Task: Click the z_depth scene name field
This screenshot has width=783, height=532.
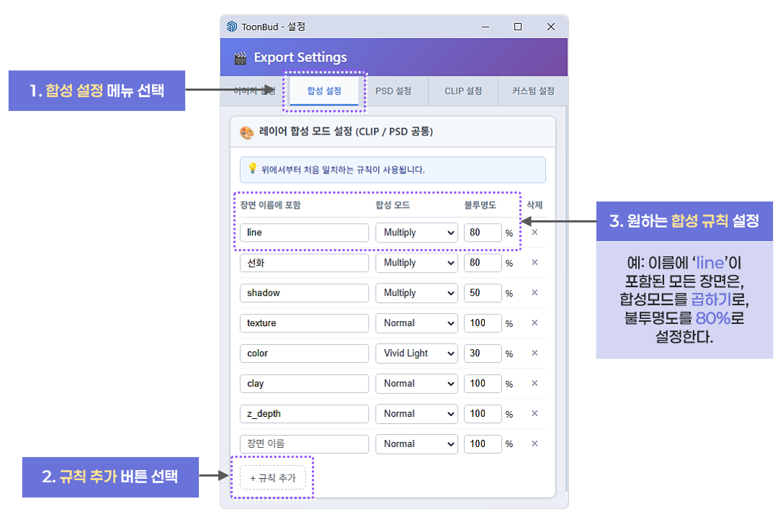Action: (x=304, y=414)
